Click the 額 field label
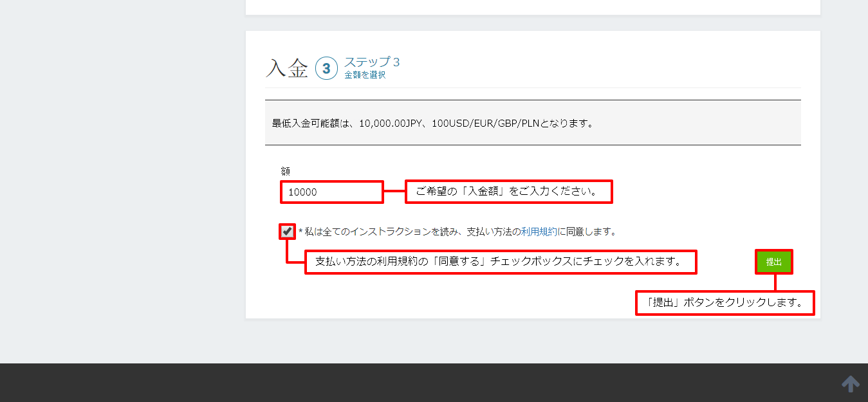 pos(286,171)
